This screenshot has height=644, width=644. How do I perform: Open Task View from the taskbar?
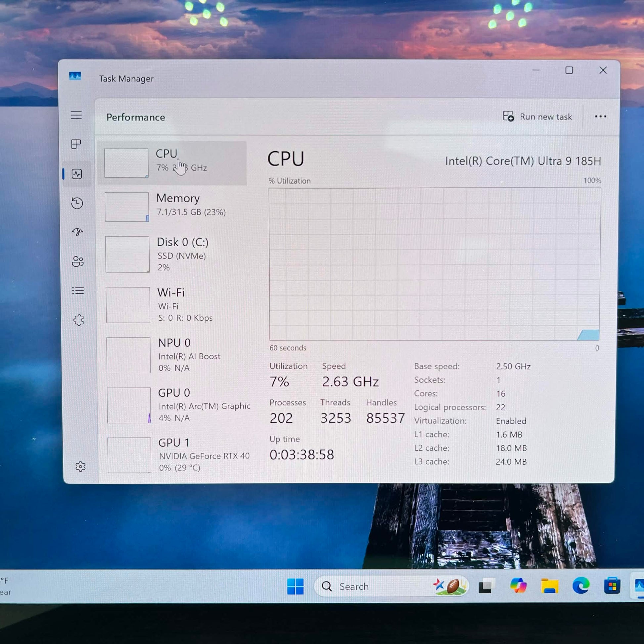pyautogui.click(x=486, y=586)
